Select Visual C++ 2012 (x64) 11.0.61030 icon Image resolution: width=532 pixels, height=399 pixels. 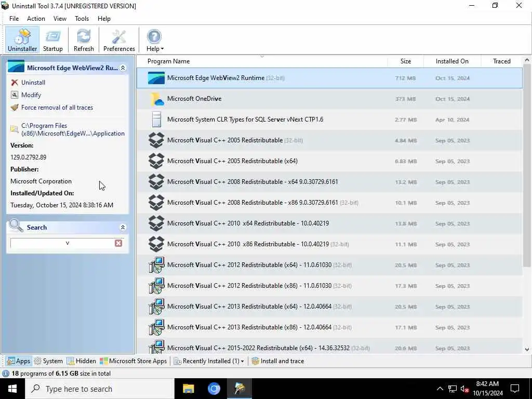(156, 265)
